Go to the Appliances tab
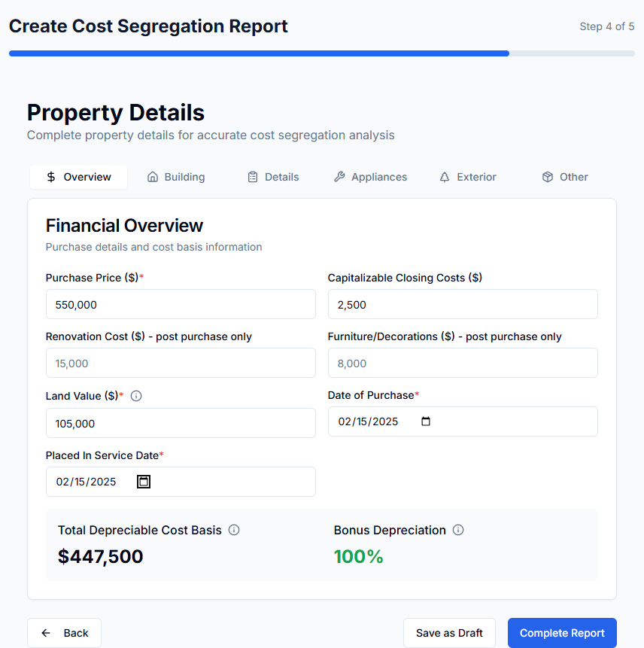This screenshot has width=644, height=648. click(371, 177)
